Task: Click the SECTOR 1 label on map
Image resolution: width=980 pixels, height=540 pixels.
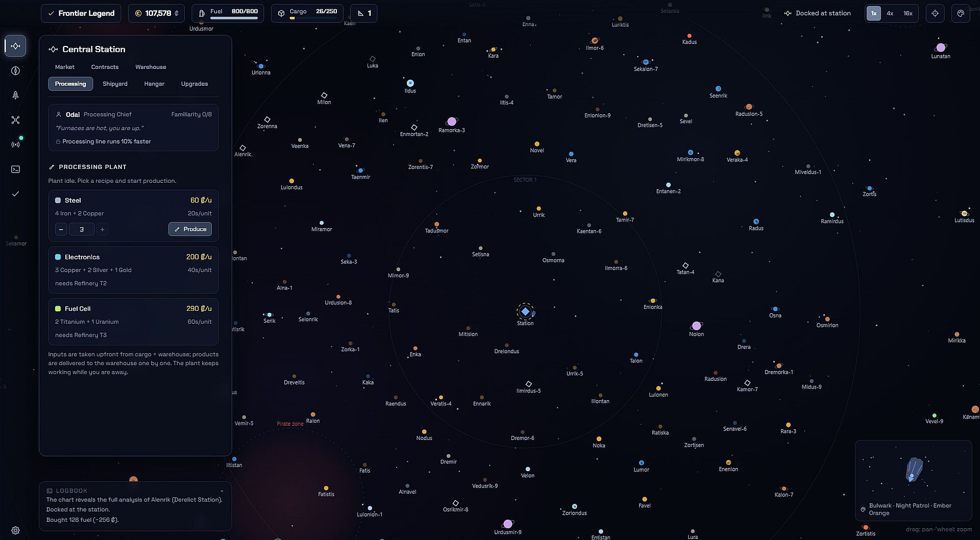Action: (x=525, y=180)
